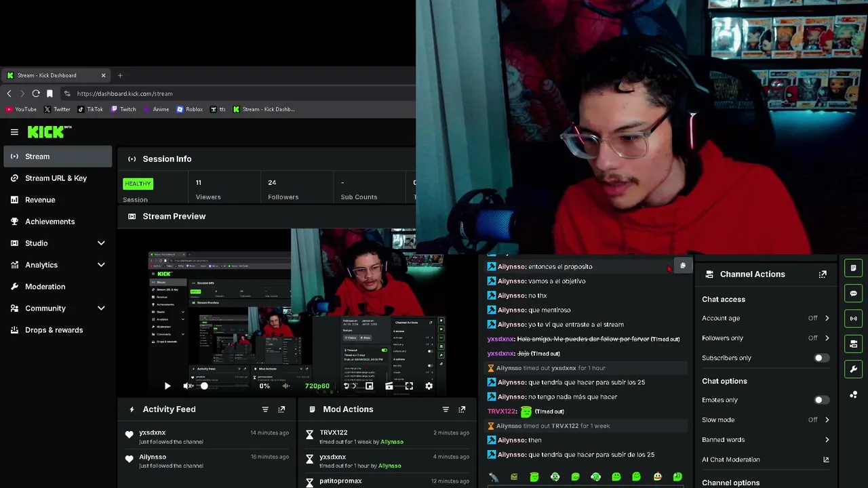Screen dimensions: 868x488
Task: Open site information icon in address bar
Action: click(x=67, y=94)
